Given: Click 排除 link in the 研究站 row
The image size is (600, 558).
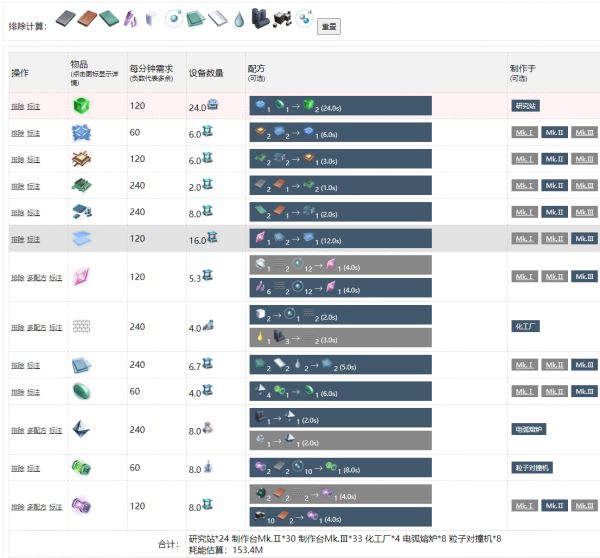Looking at the screenshot, I should pos(17,106).
